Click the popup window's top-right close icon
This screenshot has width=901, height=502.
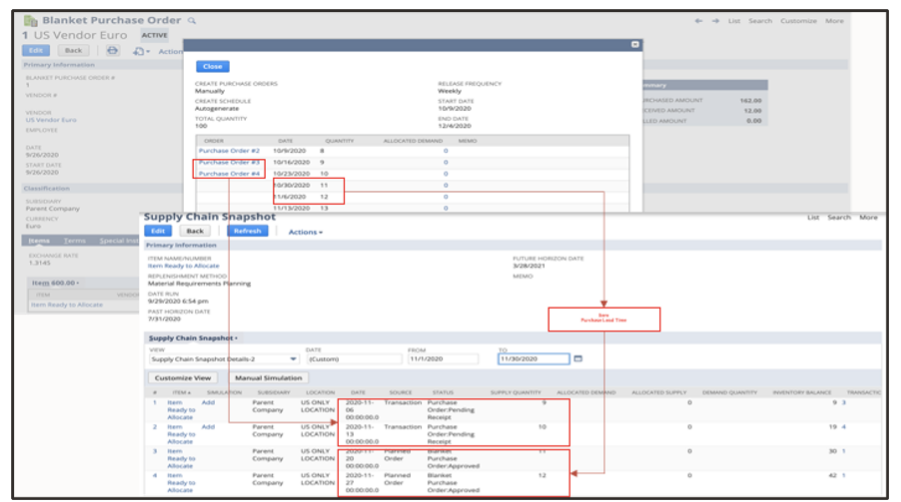pos(634,45)
